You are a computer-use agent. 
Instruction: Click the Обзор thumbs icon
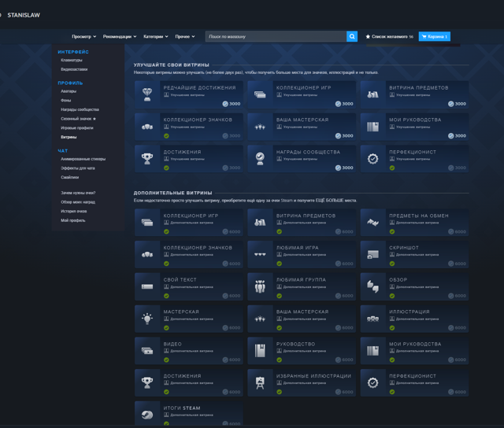click(x=372, y=286)
